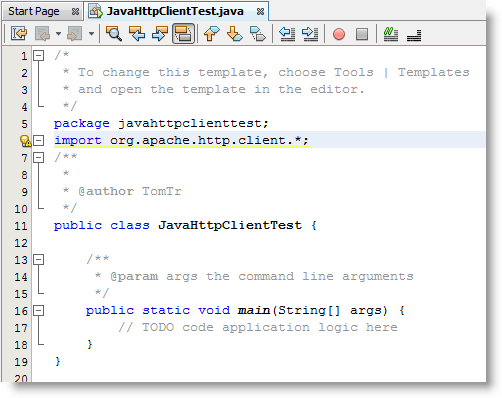Open the Back history dropdown arrow

point(58,34)
